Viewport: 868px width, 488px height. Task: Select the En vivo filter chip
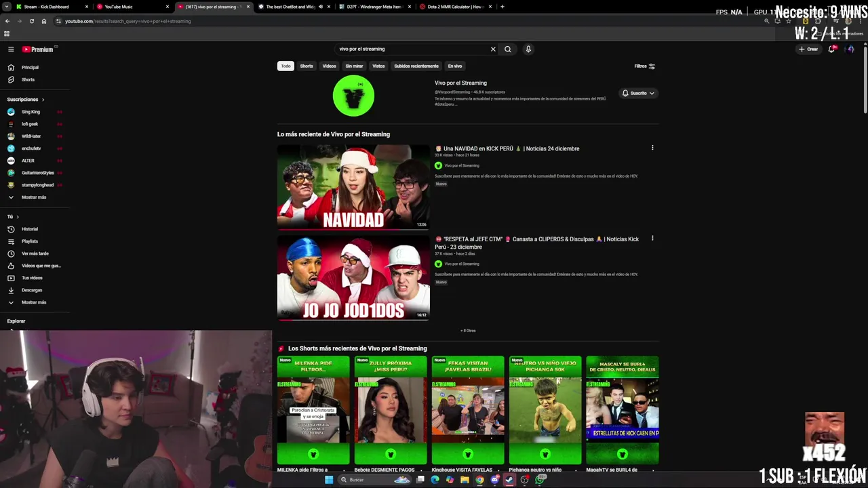(x=454, y=66)
